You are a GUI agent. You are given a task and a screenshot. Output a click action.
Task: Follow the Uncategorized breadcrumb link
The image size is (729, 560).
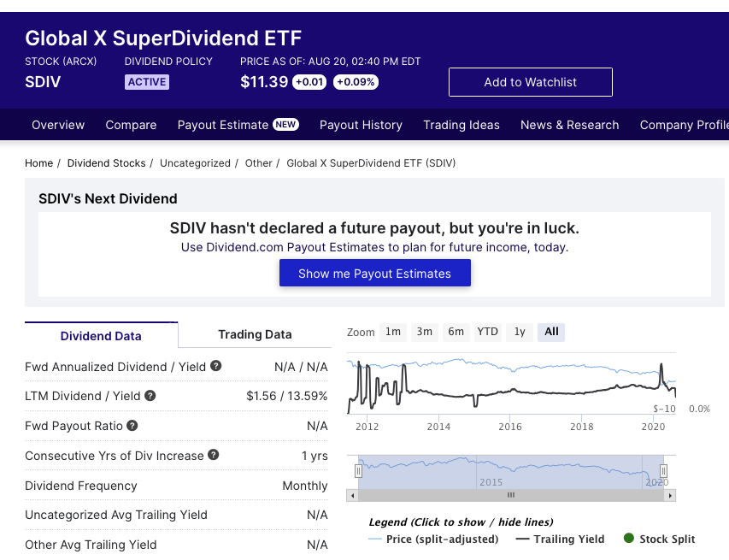[195, 163]
